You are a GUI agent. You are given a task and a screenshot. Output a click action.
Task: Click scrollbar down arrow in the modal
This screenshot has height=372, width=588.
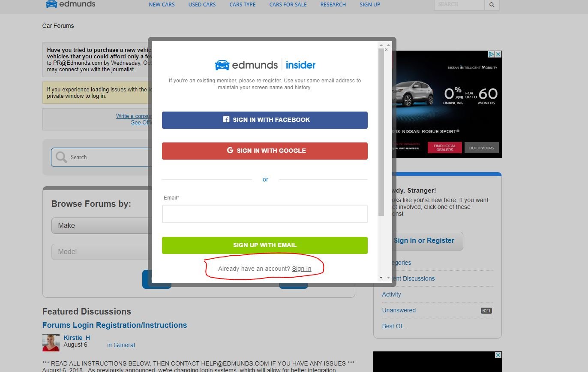381,278
